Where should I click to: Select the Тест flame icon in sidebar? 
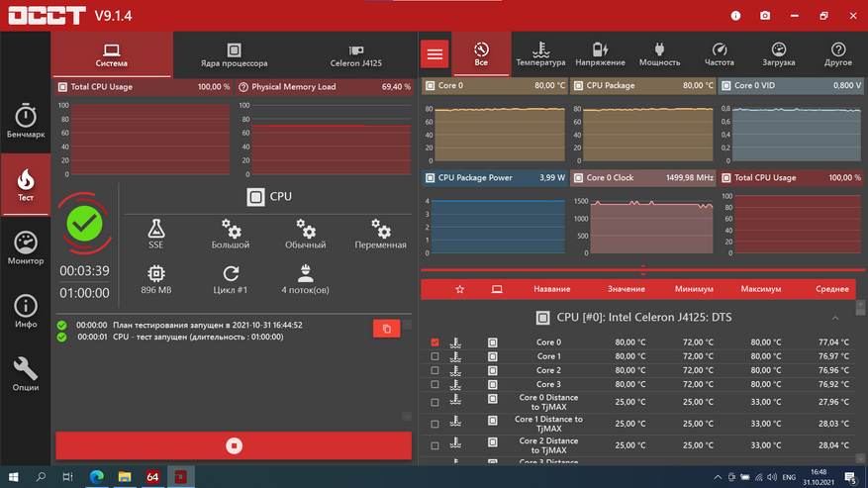pos(26,184)
